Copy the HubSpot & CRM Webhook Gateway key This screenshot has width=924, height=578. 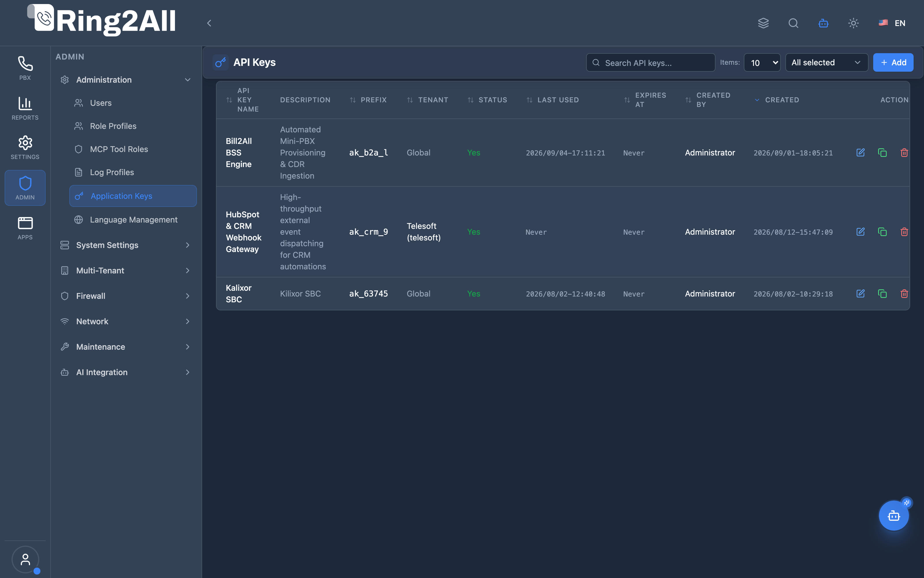coord(882,232)
